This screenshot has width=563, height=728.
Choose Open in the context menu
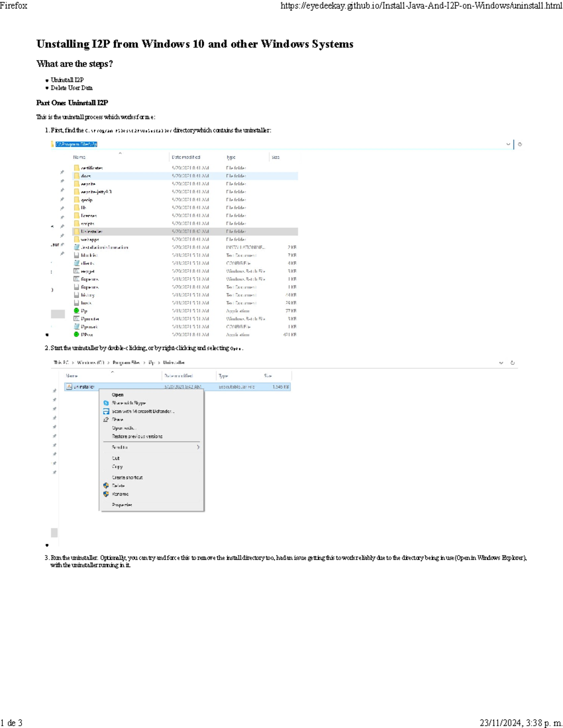(x=118, y=395)
